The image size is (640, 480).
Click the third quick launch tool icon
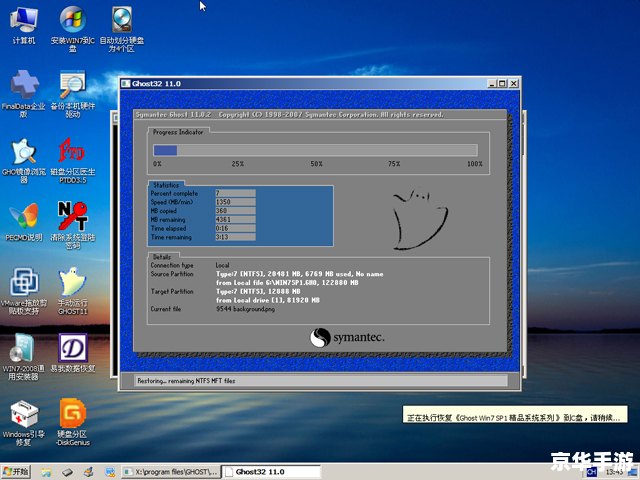click(89, 472)
